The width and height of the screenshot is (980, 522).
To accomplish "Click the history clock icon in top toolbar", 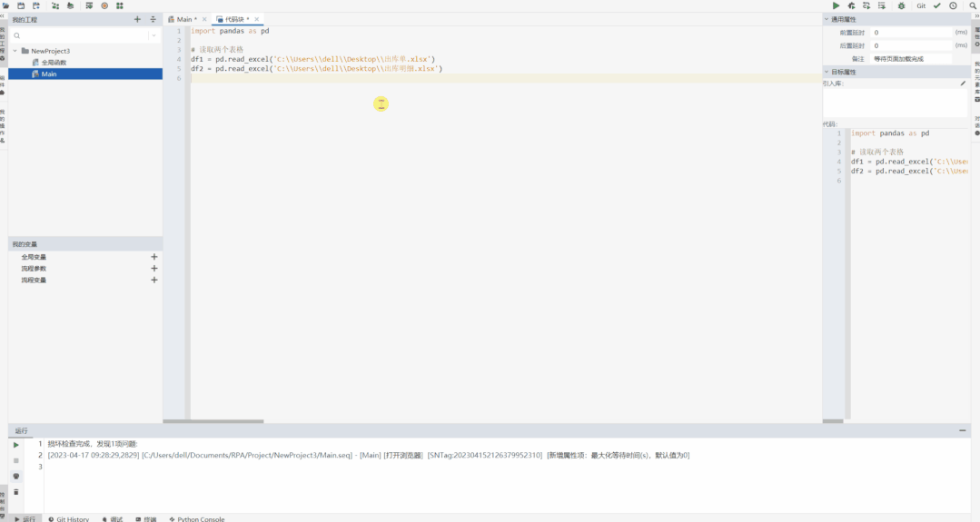I will tap(953, 5).
